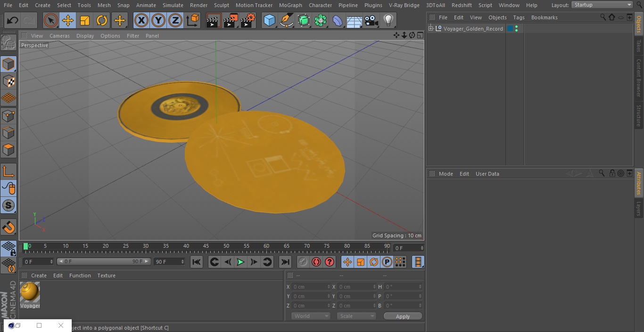The width and height of the screenshot is (644, 332).
Task: Switch to the Layers side tab
Action: click(639, 208)
